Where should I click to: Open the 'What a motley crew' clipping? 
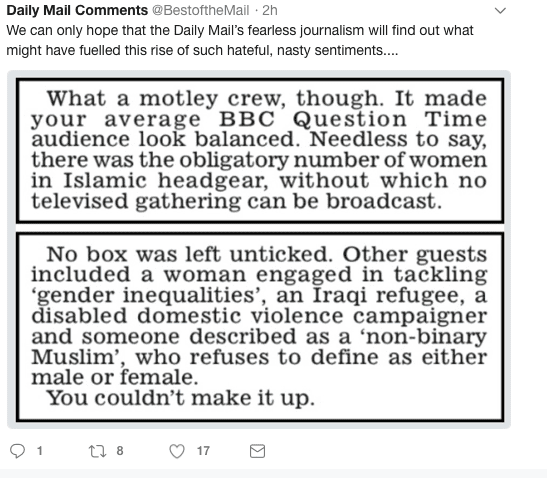click(x=260, y=151)
